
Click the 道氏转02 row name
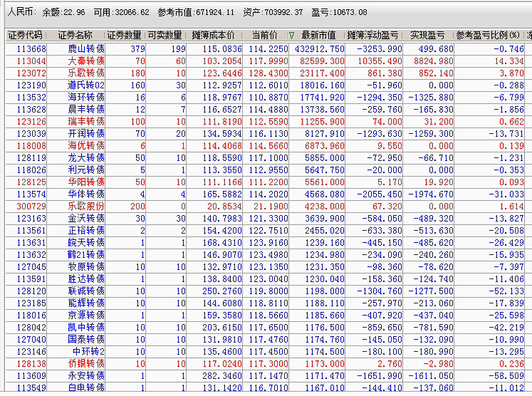86,85
